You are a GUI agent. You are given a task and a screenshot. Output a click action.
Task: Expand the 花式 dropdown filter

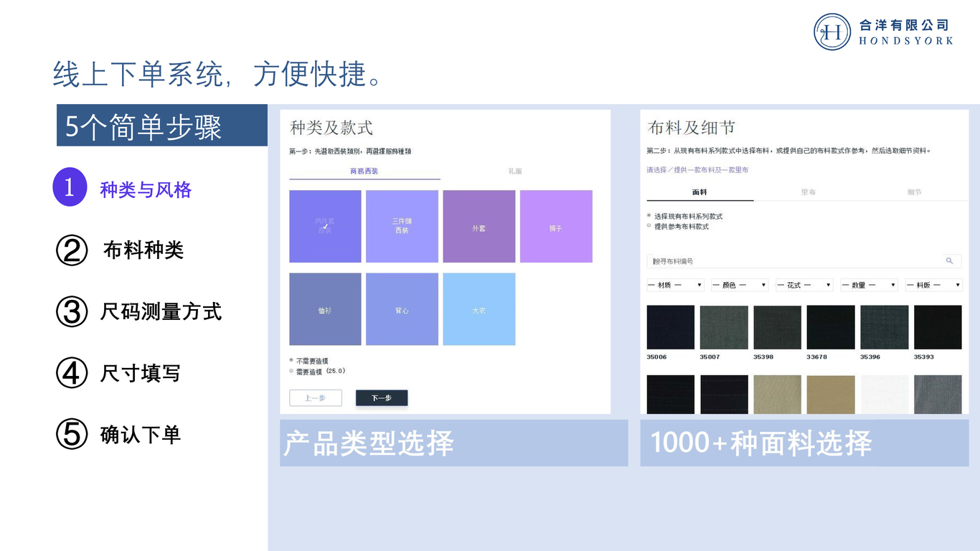click(x=804, y=285)
